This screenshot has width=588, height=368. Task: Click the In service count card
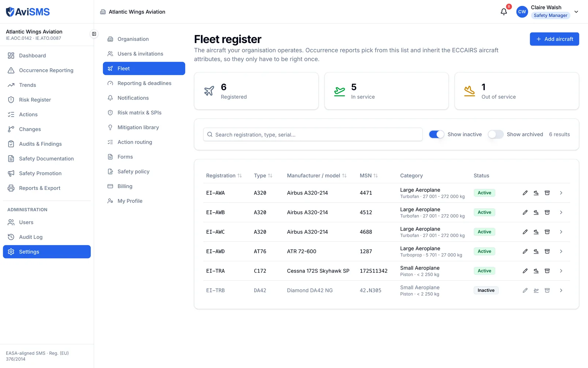pos(386,91)
